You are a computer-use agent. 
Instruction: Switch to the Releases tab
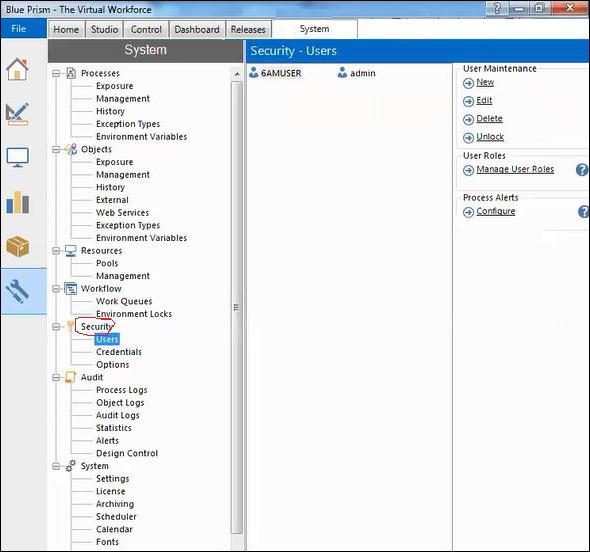[248, 29]
